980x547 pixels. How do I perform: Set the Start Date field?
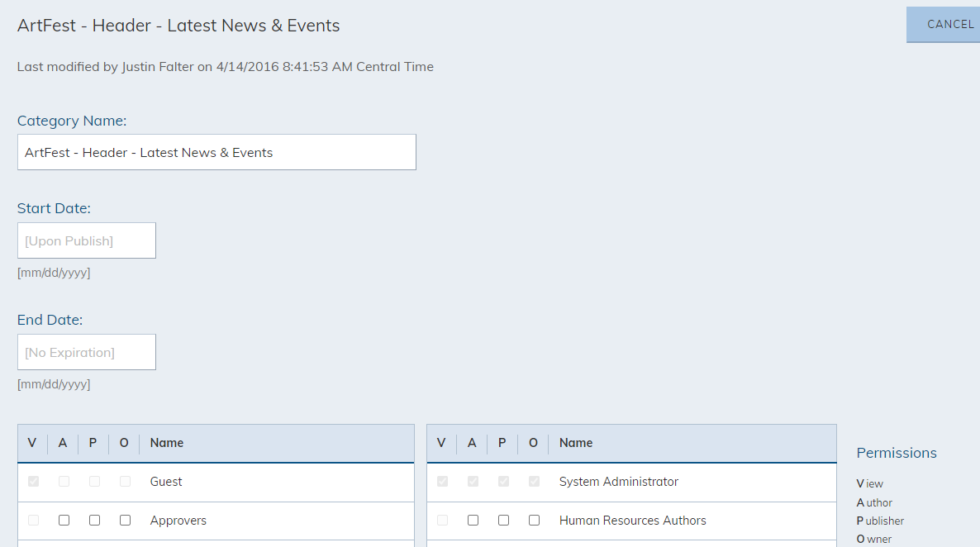pyautogui.click(x=86, y=240)
